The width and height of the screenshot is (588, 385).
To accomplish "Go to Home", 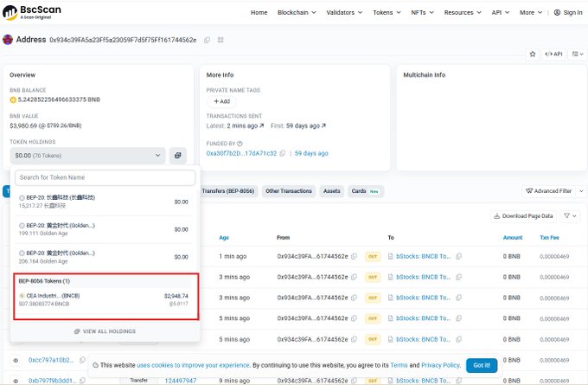I will pos(259,12).
